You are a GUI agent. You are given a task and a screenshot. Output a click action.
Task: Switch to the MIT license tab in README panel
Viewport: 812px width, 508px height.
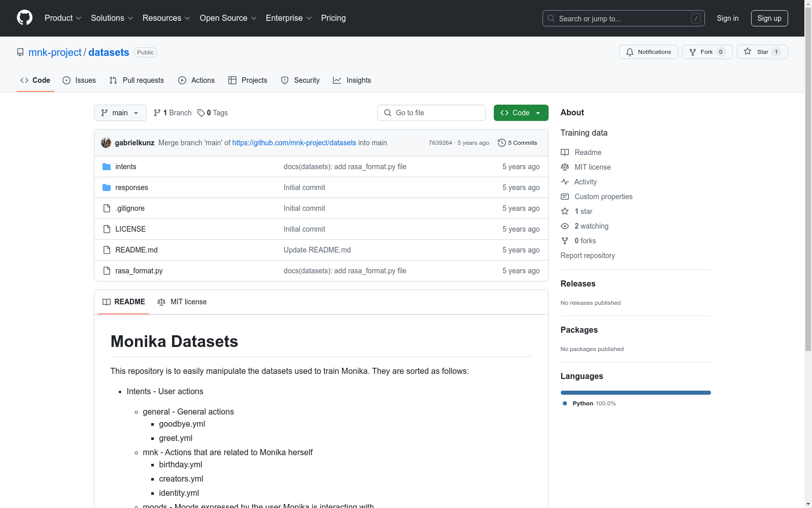[x=182, y=302]
